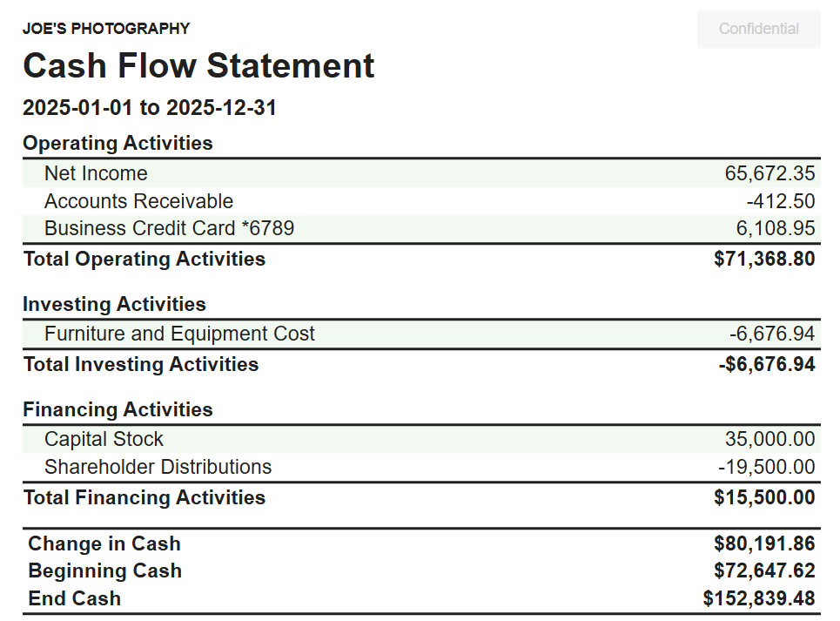The height and width of the screenshot is (621, 840).
Task: Open Accounts Receivable line item
Action: click(421, 201)
